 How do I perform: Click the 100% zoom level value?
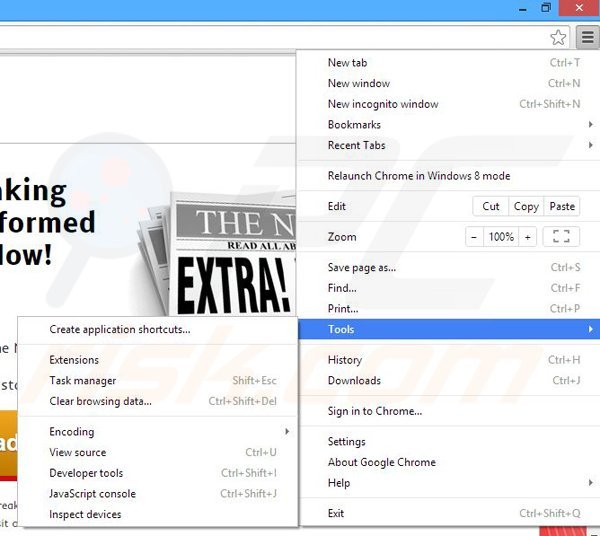pyautogui.click(x=501, y=237)
